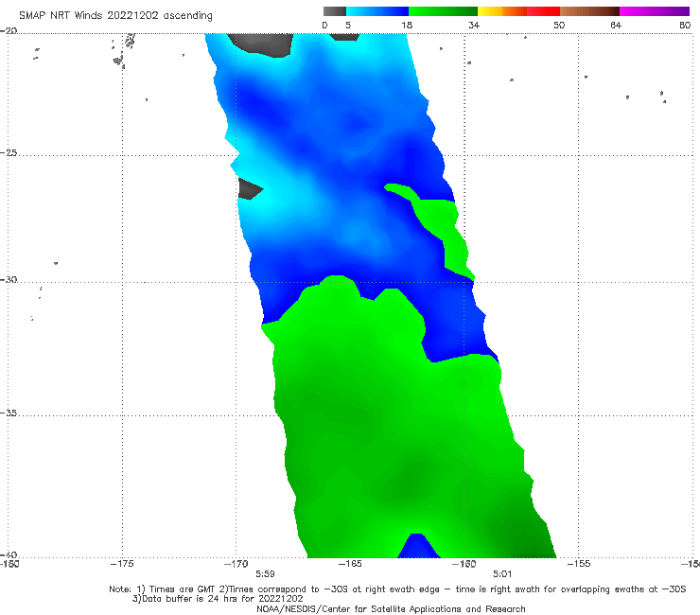Click the colorbar label '5'
700x615 pixels.
[348, 25]
